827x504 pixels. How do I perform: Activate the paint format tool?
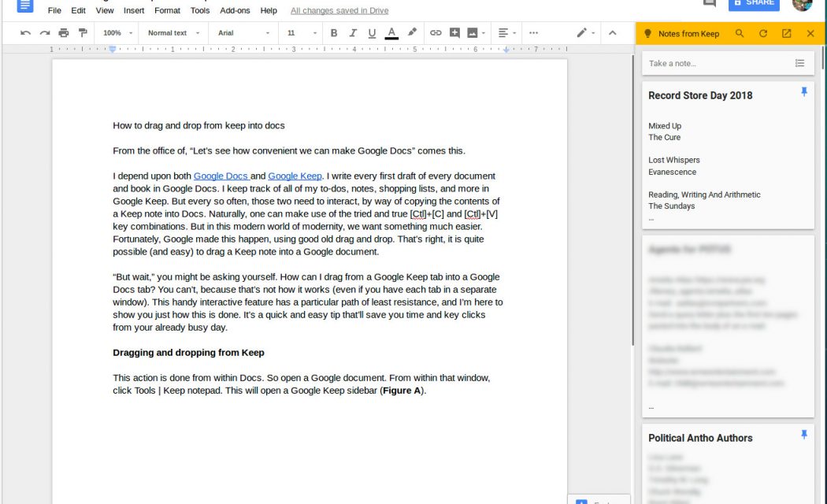point(83,33)
